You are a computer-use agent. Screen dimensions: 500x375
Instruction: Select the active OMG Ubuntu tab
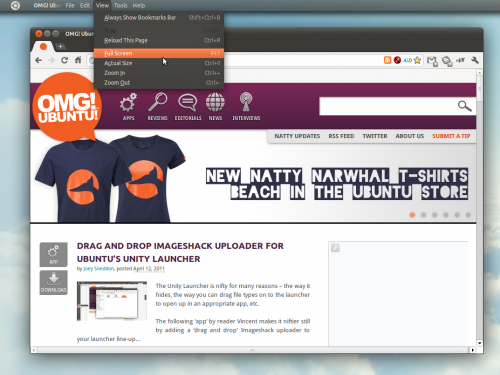pyautogui.click(x=43, y=47)
